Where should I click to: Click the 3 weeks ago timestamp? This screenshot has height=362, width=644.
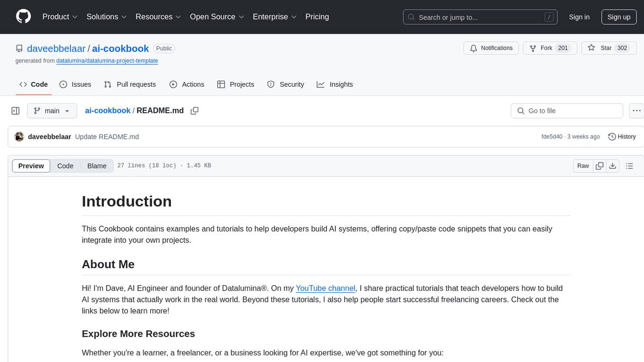583,136
